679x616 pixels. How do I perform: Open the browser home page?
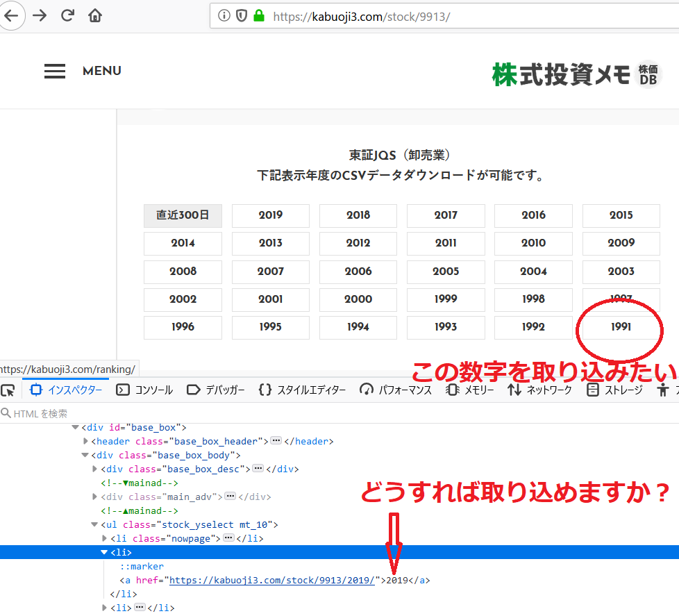(x=94, y=15)
